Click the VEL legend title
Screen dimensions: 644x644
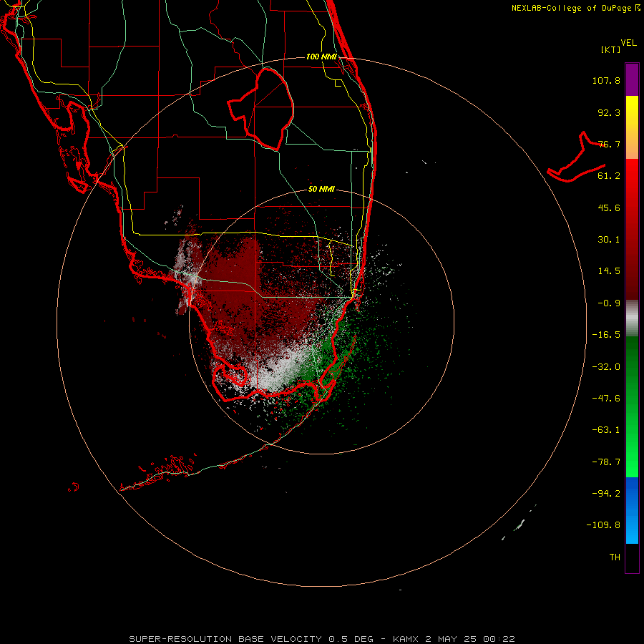(628, 43)
